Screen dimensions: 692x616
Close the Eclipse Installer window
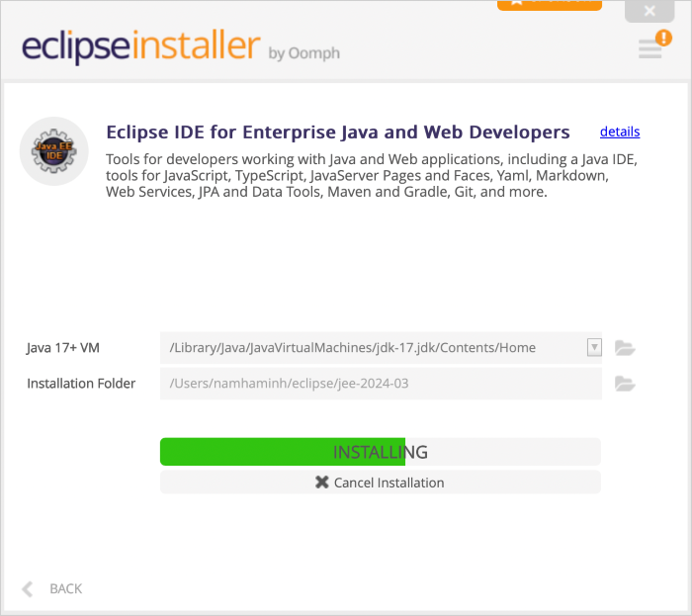click(x=649, y=10)
